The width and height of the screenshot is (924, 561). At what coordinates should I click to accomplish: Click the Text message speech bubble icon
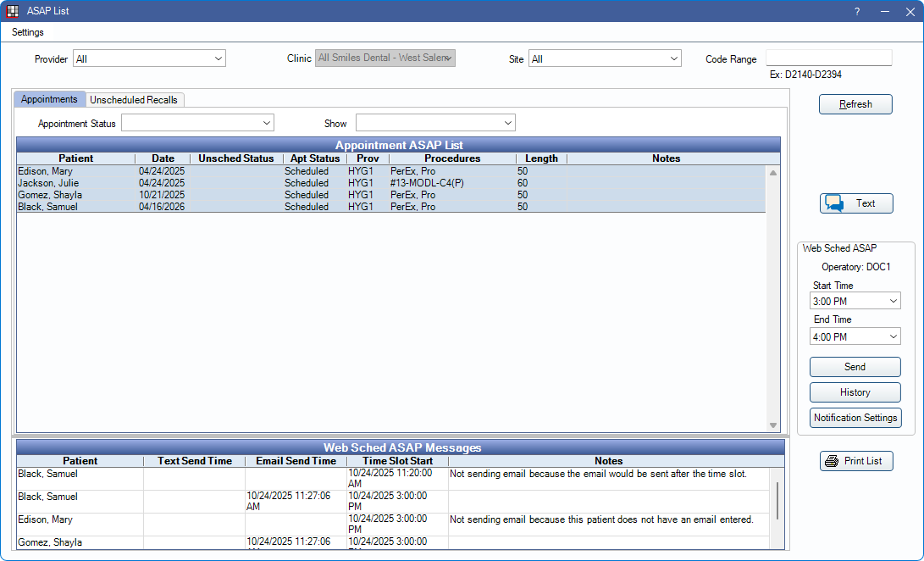coord(834,203)
